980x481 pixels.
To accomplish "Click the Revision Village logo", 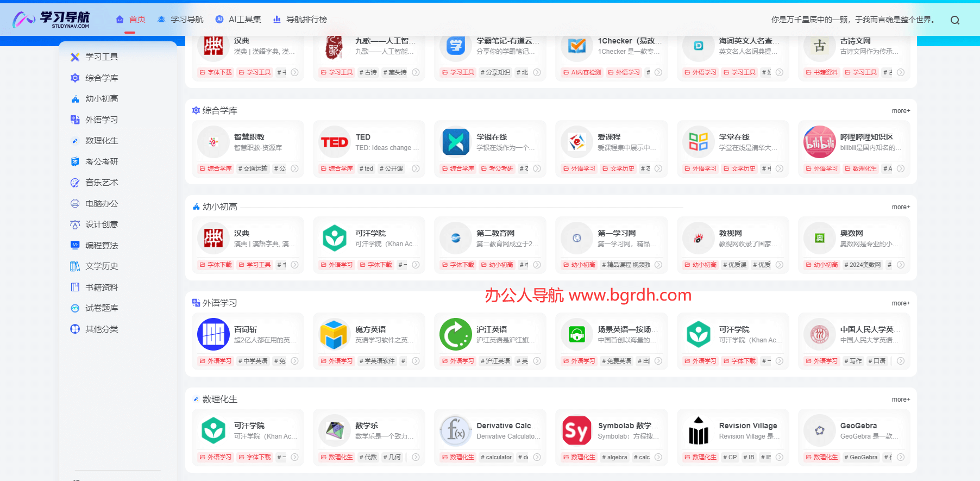I will tap(698, 431).
